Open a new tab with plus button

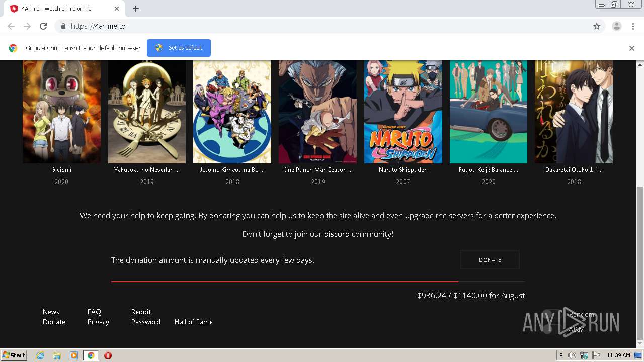tap(136, 9)
